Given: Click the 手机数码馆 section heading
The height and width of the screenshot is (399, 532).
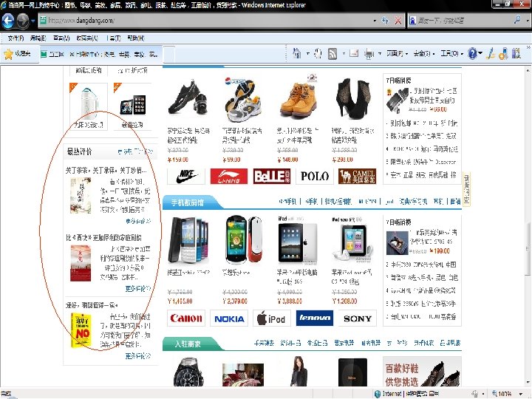Looking at the screenshot, I should (187, 203).
